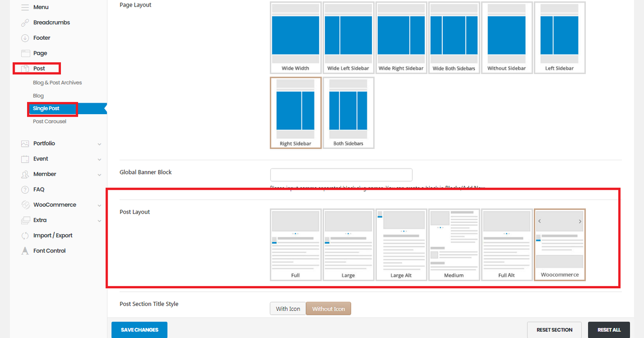Choose Wide Width page layout
Screen dimensions: 644x338
pyautogui.click(x=295, y=38)
